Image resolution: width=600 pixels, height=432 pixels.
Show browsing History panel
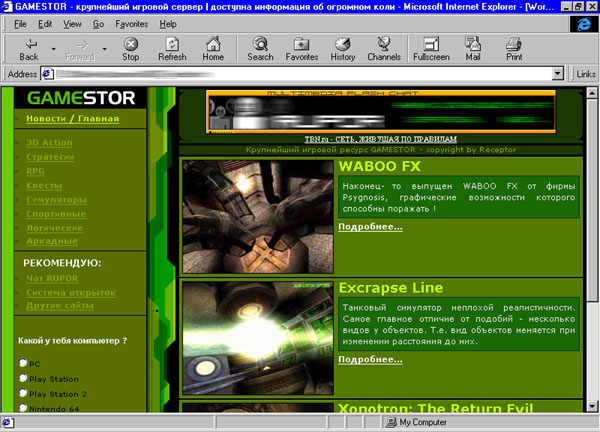[343, 49]
